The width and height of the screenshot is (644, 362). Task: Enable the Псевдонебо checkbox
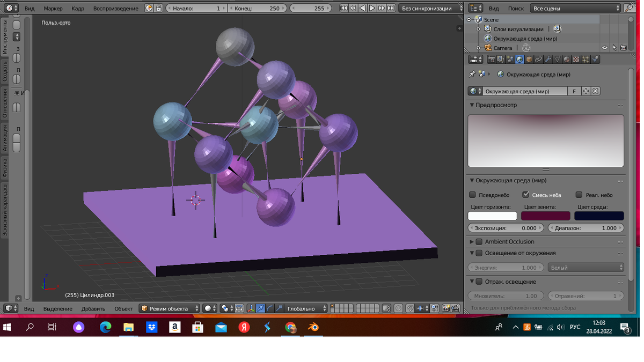click(x=473, y=195)
